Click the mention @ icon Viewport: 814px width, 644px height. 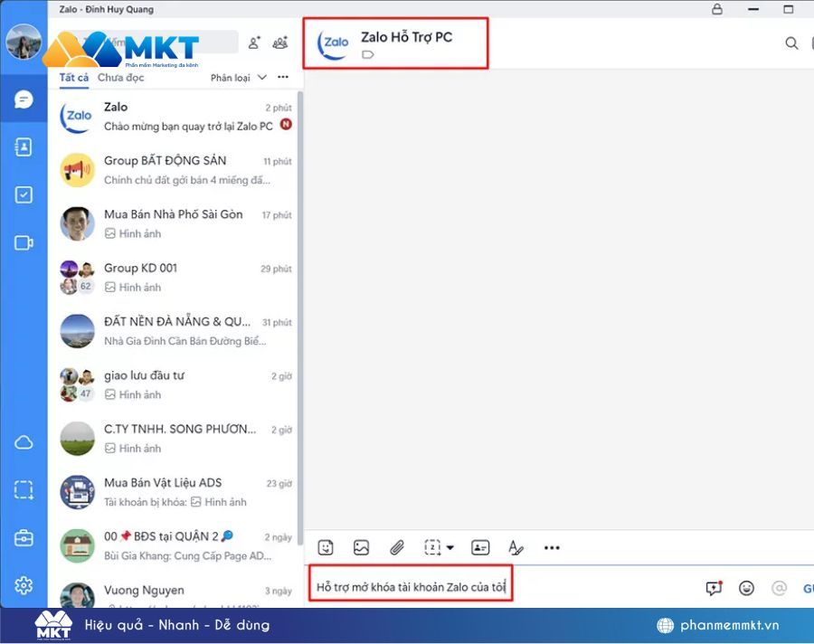pyautogui.click(x=780, y=588)
